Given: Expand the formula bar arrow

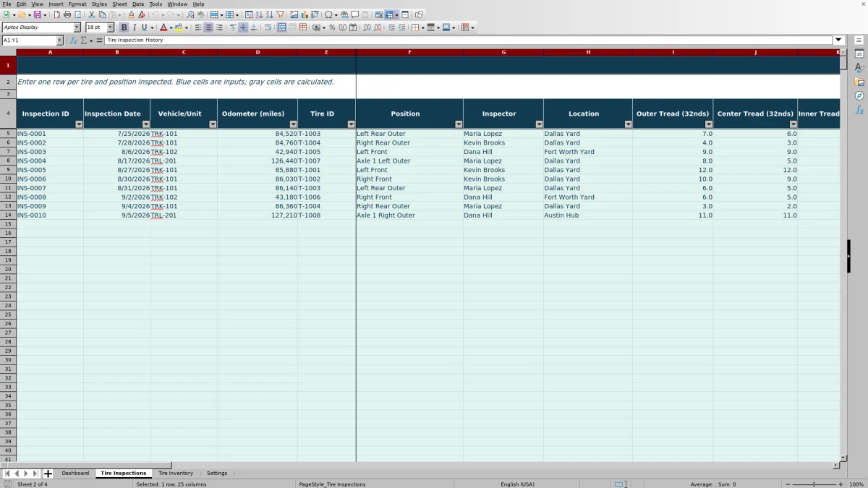Looking at the screenshot, I should pyautogui.click(x=838, y=40).
